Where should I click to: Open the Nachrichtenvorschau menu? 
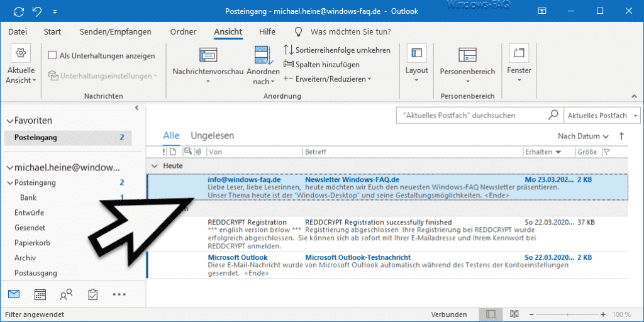point(208,65)
